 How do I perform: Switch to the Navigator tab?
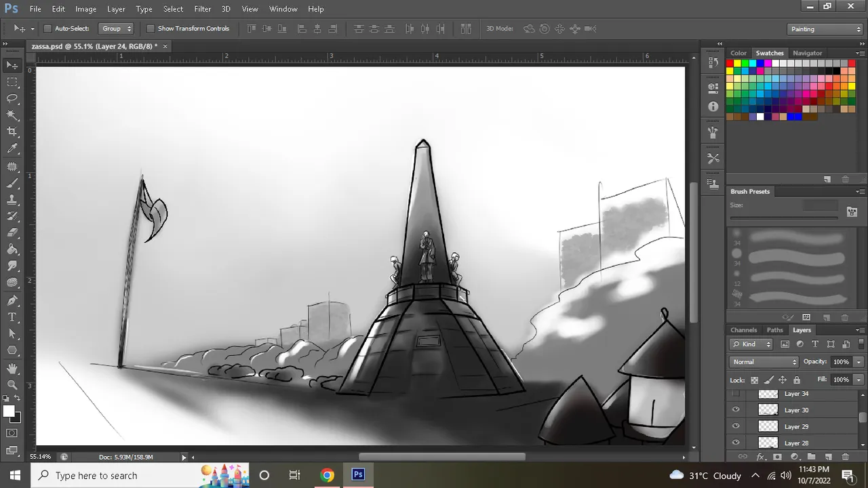pyautogui.click(x=808, y=53)
